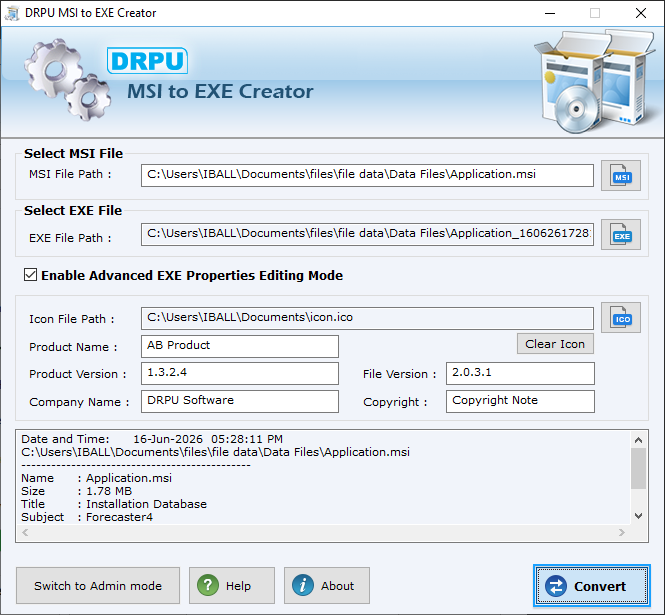Click into the EXE File Path field
Viewport: 665px width, 615px height.
(x=367, y=235)
